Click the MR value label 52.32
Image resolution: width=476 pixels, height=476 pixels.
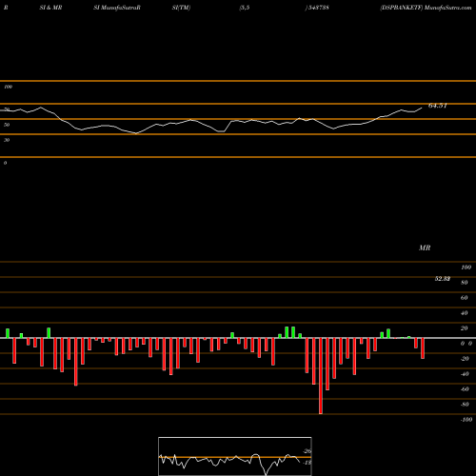pos(443,279)
